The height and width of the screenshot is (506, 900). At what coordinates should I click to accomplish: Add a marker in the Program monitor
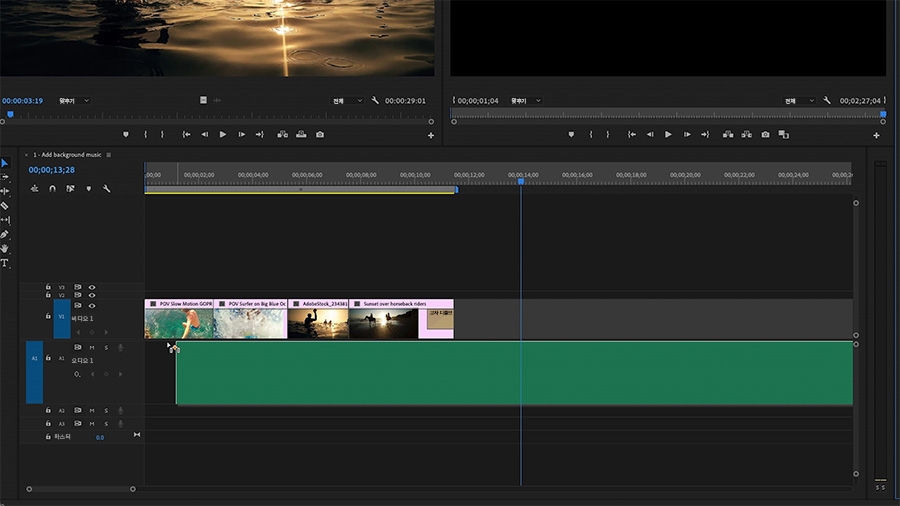coord(571,134)
